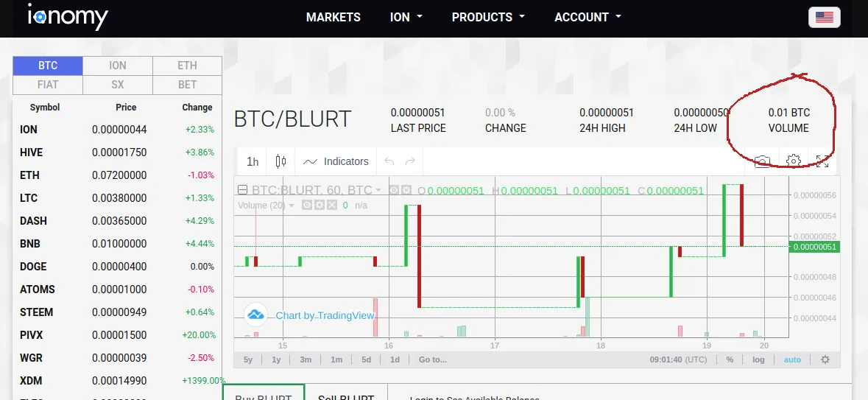868x400 pixels.
Task: Open the BNB market row
Action: 117,244
